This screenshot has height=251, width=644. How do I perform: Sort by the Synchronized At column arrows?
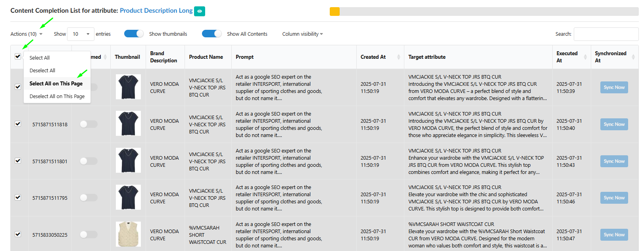point(633,57)
